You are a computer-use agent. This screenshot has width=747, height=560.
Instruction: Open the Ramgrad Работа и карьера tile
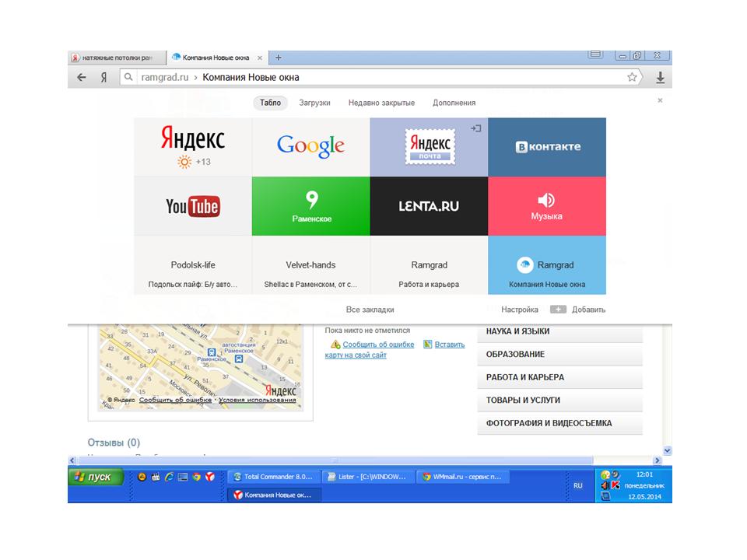click(x=429, y=265)
